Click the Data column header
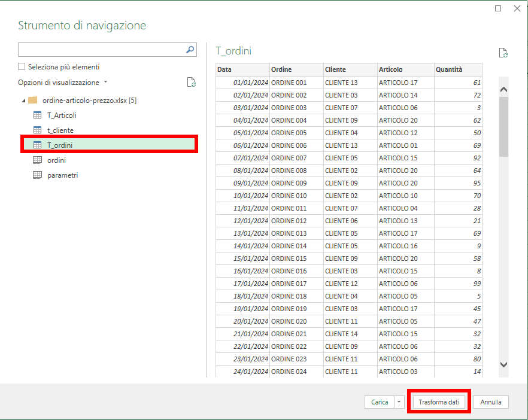Viewport: 528px width, 420px height. [242, 69]
